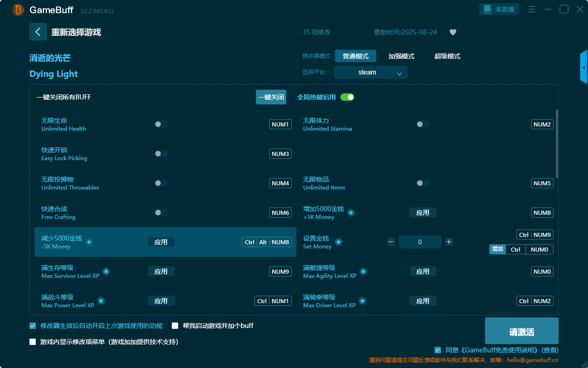Click star icon beside Max Driver Level XP
The height and width of the screenshot is (368, 588).
coord(362,301)
